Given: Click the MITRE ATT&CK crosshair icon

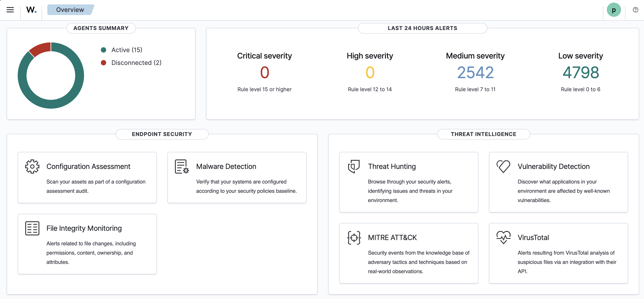Looking at the screenshot, I should (x=354, y=238).
